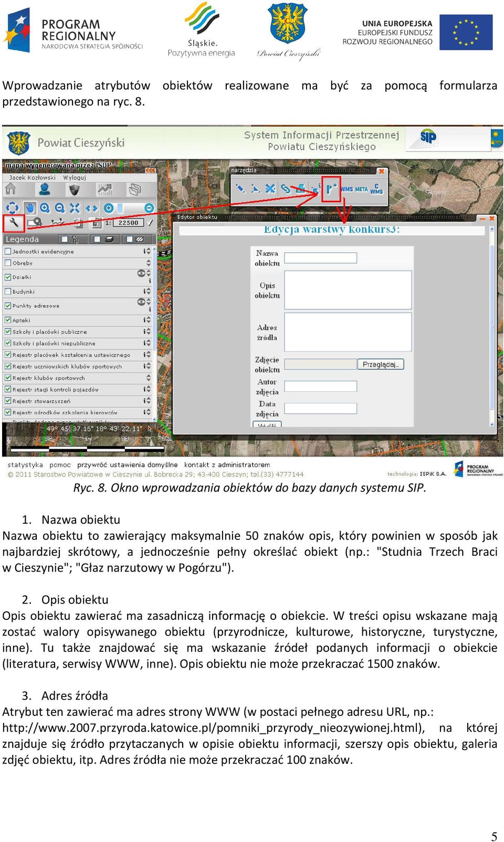Open the home tab icon
This screenshot has width=504, height=842.
pos(11,190)
